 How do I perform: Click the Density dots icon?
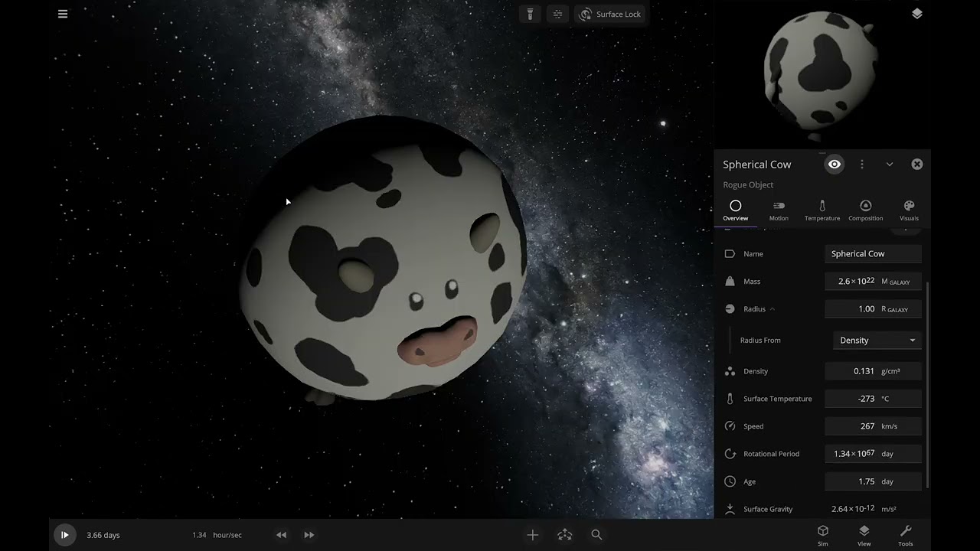coord(730,371)
